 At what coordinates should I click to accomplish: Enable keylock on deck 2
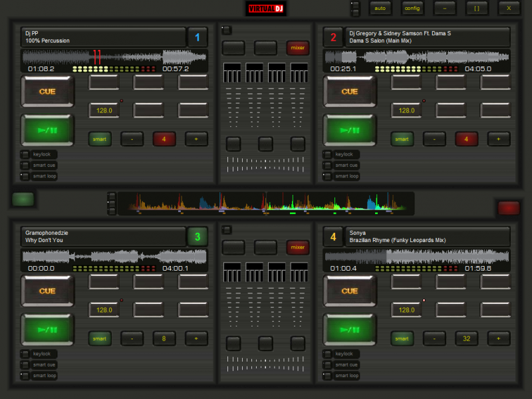(341, 154)
